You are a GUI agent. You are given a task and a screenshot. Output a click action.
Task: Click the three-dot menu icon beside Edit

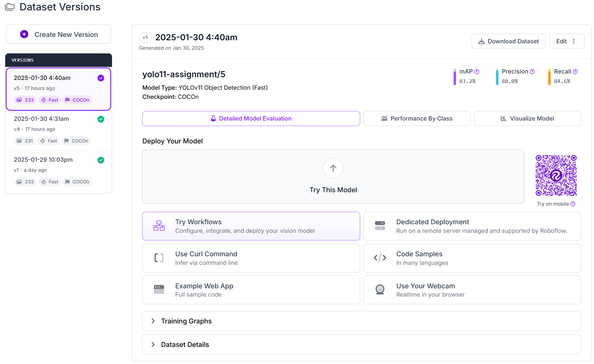(574, 41)
